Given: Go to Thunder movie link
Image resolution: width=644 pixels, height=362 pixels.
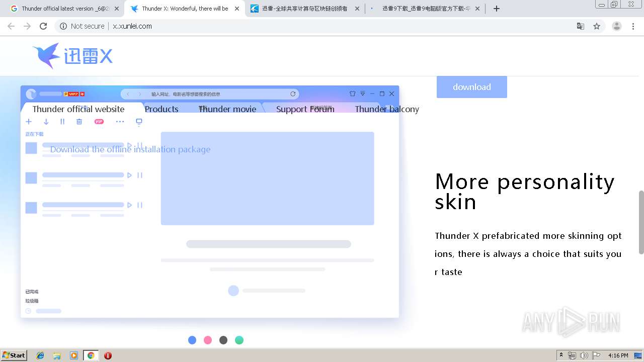Looking at the screenshot, I should (227, 109).
